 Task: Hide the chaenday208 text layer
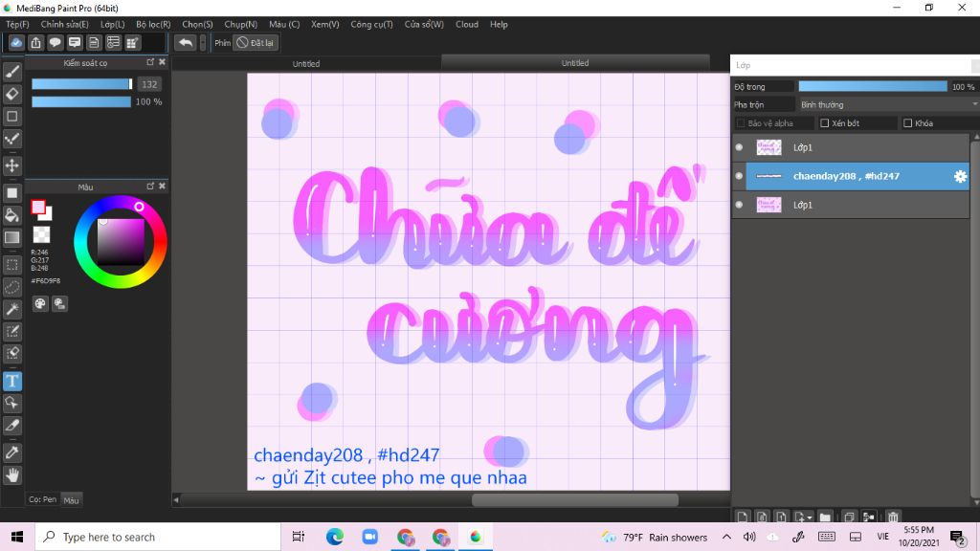pos(739,176)
